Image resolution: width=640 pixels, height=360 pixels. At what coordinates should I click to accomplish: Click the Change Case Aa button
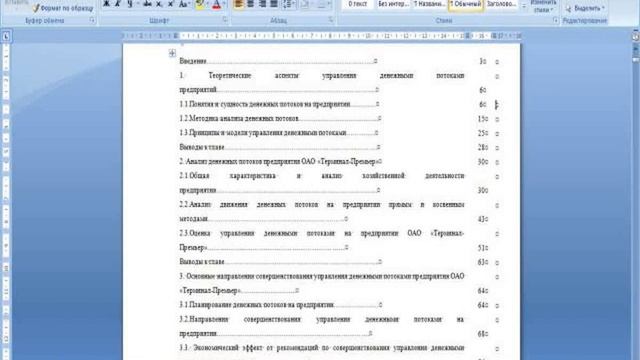(x=184, y=4)
